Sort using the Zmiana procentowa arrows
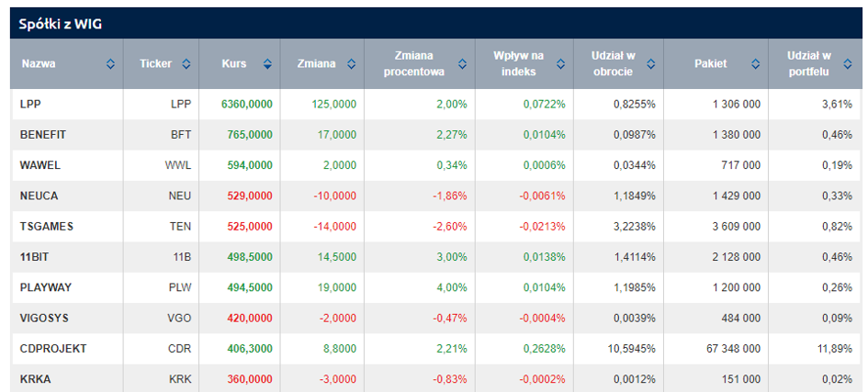 click(x=462, y=64)
